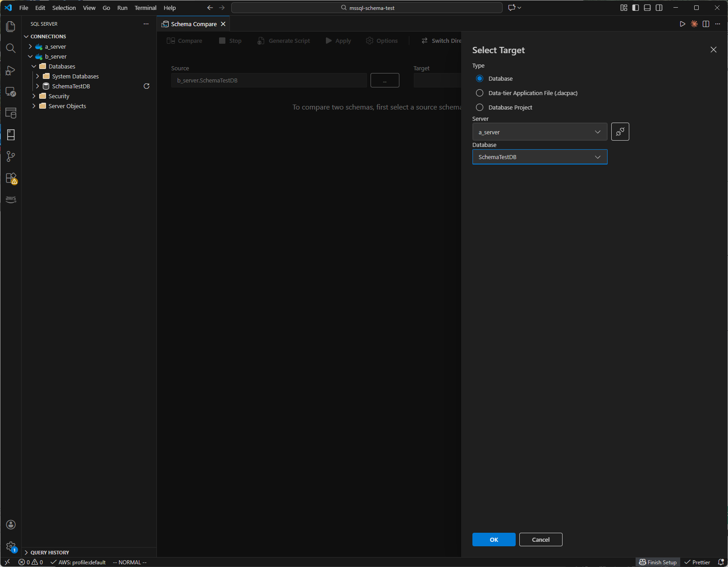This screenshot has height=567, width=728.
Task: Open the Terminal menu
Action: coord(146,8)
